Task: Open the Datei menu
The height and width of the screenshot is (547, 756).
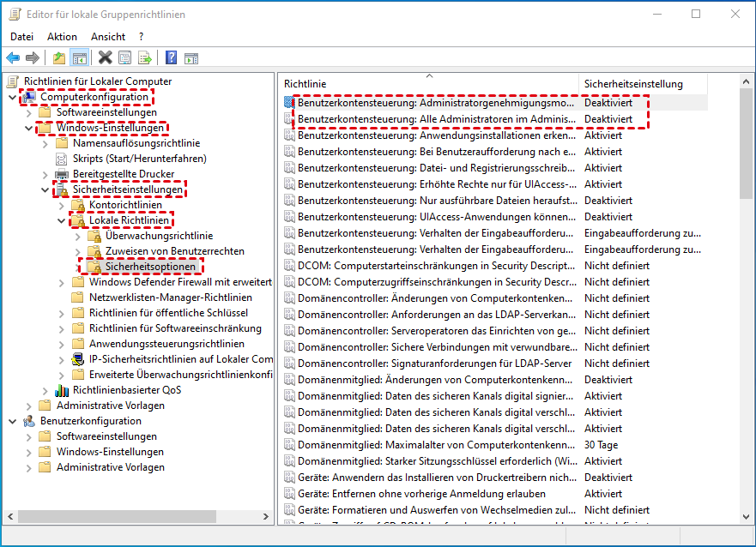Action: tap(21, 37)
